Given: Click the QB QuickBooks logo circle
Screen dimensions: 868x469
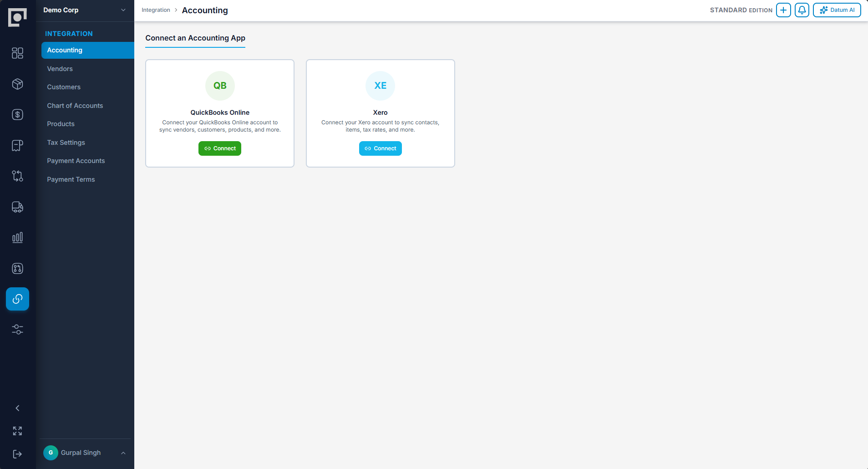Looking at the screenshot, I should click(x=220, y=86).
